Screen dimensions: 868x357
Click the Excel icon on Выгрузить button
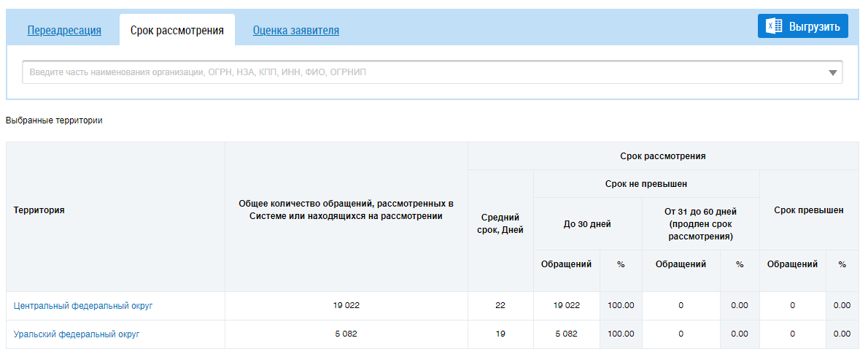[x=774, y=26]
